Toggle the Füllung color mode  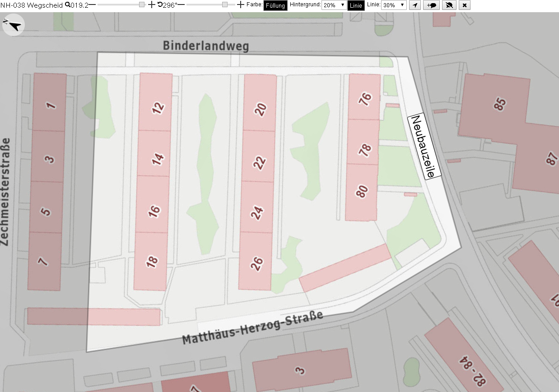tap(275, 5)
